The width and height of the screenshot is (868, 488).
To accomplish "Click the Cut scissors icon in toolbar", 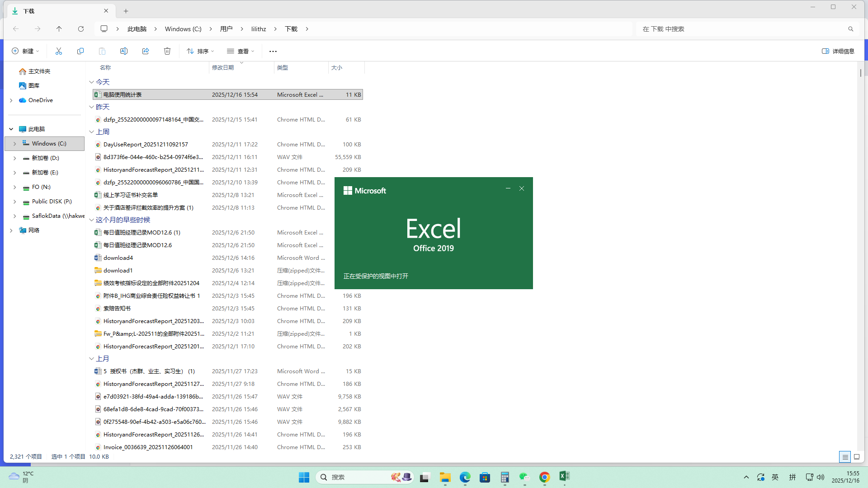I will click(x=59, y=51).
